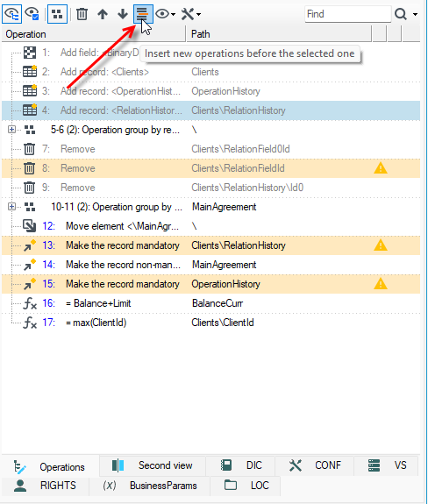The width and height of the screenshot is (428, 504).
Task: Click group icon of 5-6 row
Action: pos(30,130)
